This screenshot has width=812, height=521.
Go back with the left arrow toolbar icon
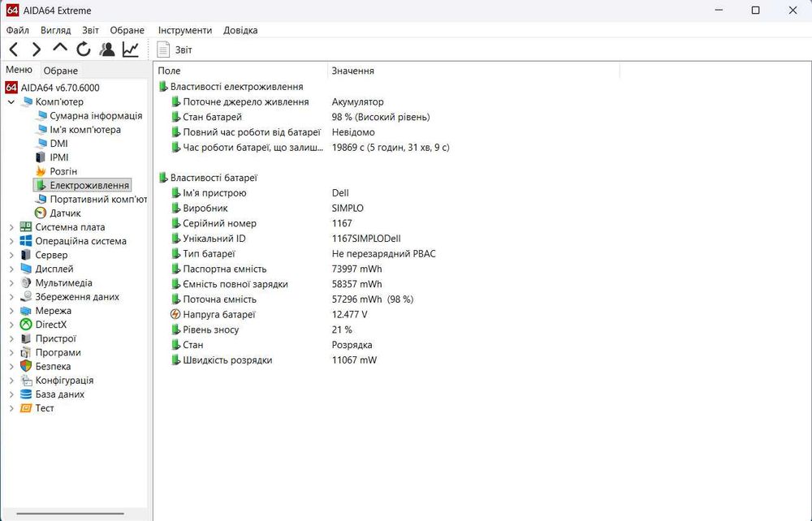(x=14, y=50)
